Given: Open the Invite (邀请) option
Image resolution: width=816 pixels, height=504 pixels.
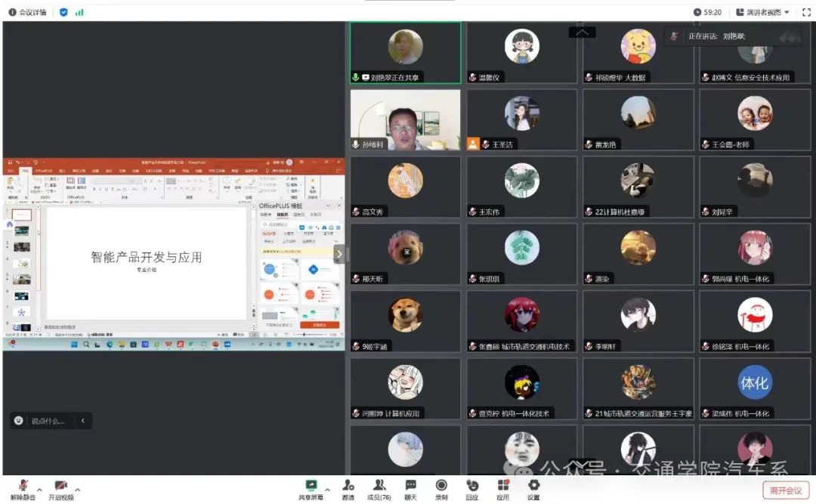Looking at the screenshot, I should click(x=348, y=488).
